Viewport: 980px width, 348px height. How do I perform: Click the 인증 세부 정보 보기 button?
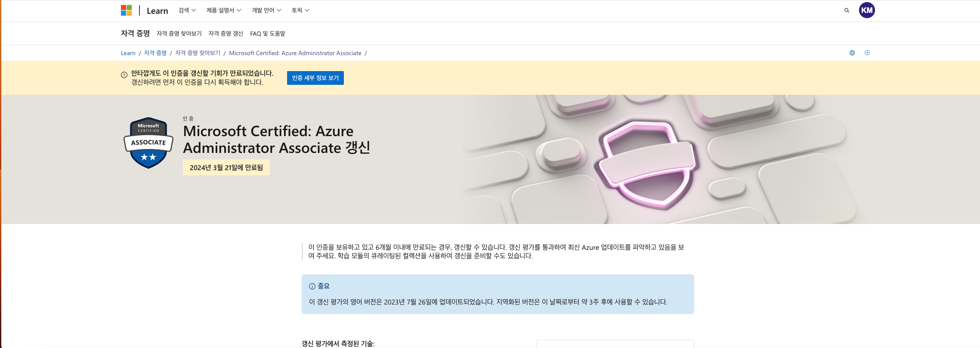tap(315, 78)
